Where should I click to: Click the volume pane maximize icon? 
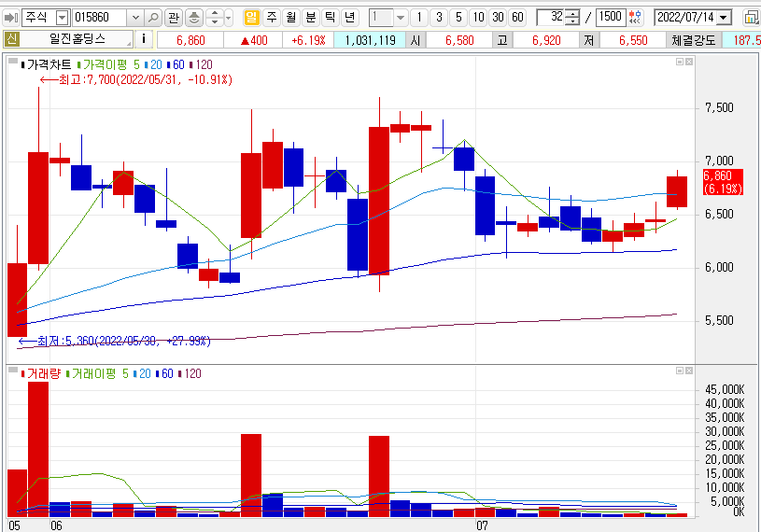click(680, 371)
